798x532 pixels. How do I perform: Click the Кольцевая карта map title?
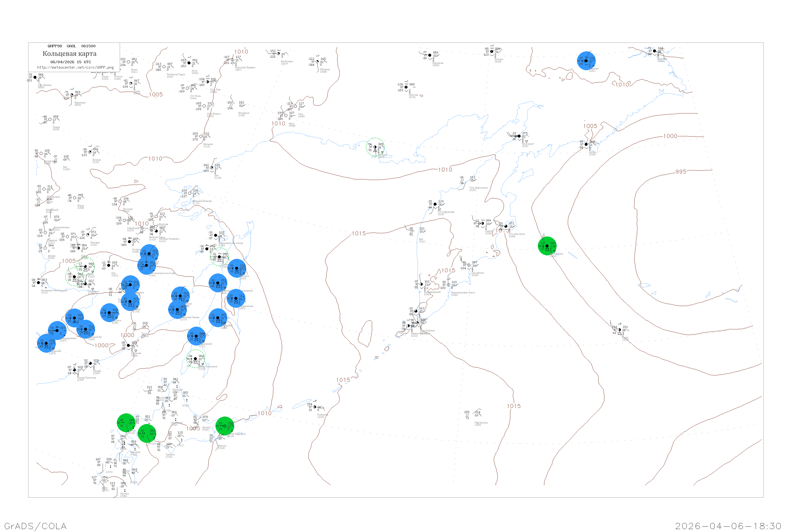coord(69,54)
